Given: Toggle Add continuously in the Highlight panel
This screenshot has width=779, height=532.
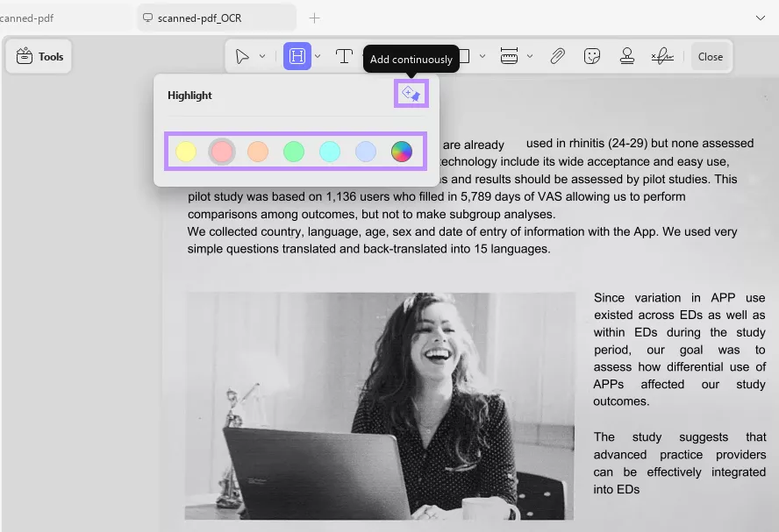Looking at the screenshot, I should 411,93.
